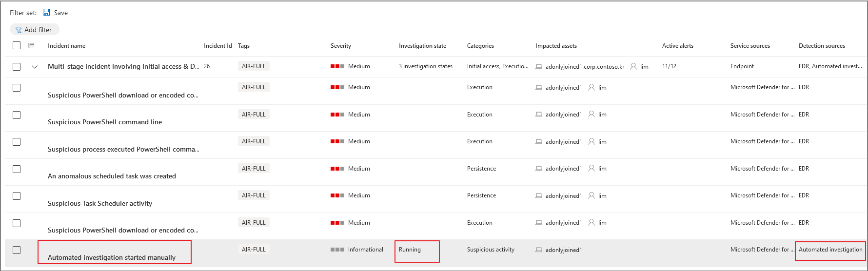Click adonlyjoined1.corp.contoso.kr asset name
The image size is (868, 271).
coord(585,67)
